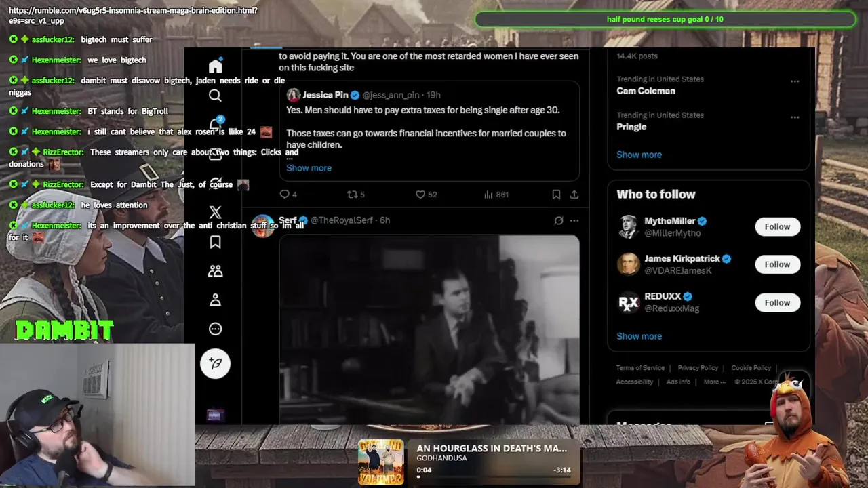Open Bookmarks icon in sidebar

click(215, 242)
